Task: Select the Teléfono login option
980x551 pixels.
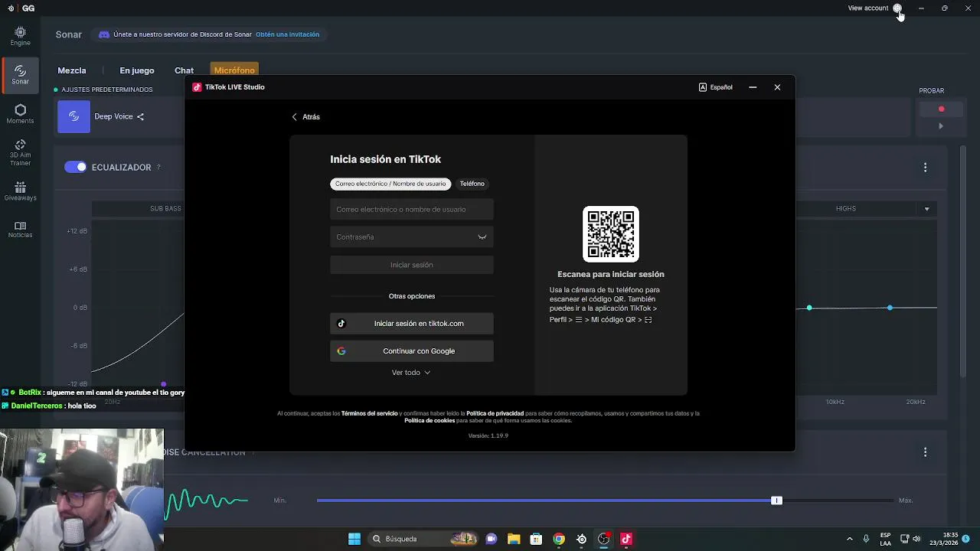Action: (x=472, y=184)
